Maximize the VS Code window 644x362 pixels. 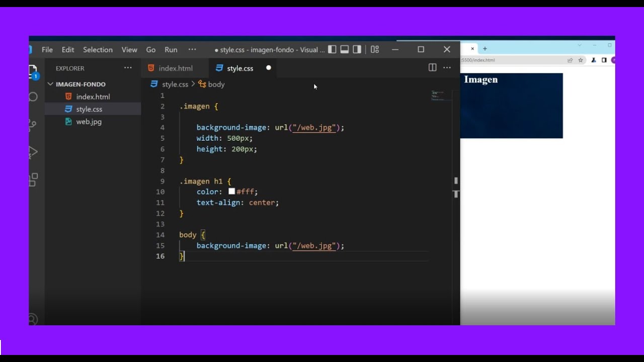click(x=421, y=49)
